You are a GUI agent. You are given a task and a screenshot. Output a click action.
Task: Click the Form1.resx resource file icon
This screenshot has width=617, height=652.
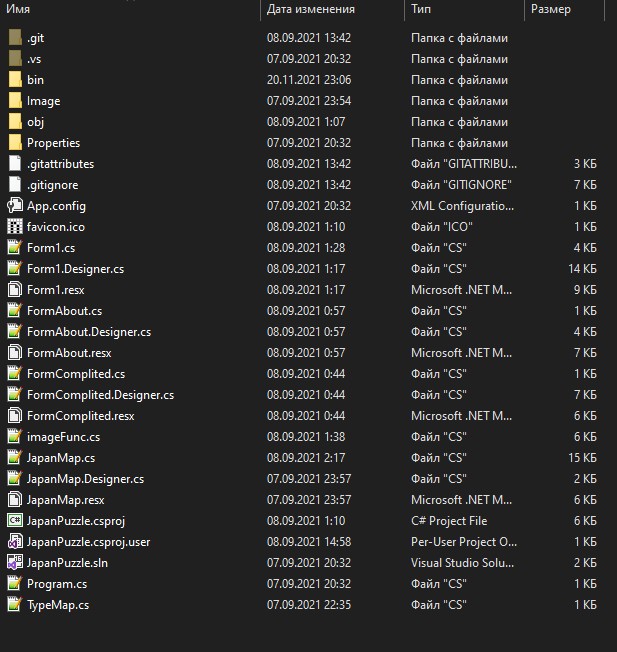15,290
